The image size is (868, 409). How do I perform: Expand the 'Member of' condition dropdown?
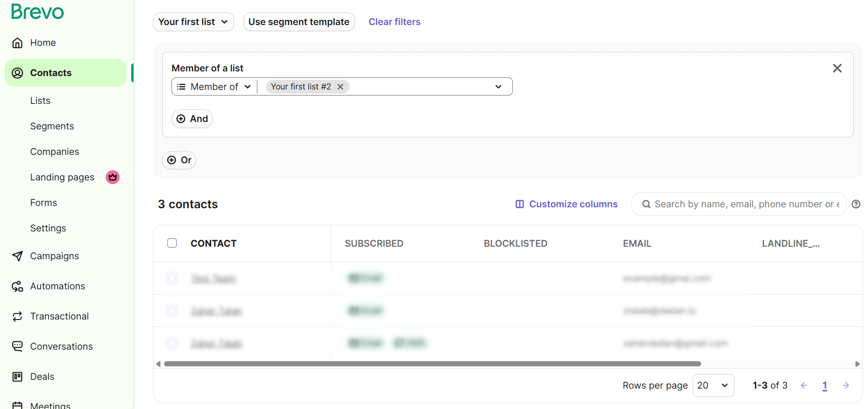[x=215, y=87]
